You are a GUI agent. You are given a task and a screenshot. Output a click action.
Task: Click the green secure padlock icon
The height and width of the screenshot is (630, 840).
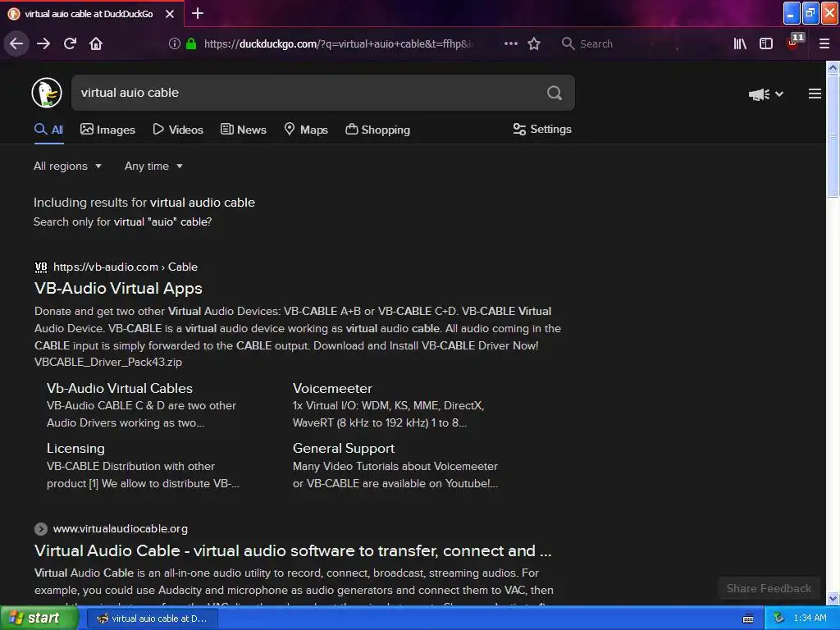coord(190,43)
